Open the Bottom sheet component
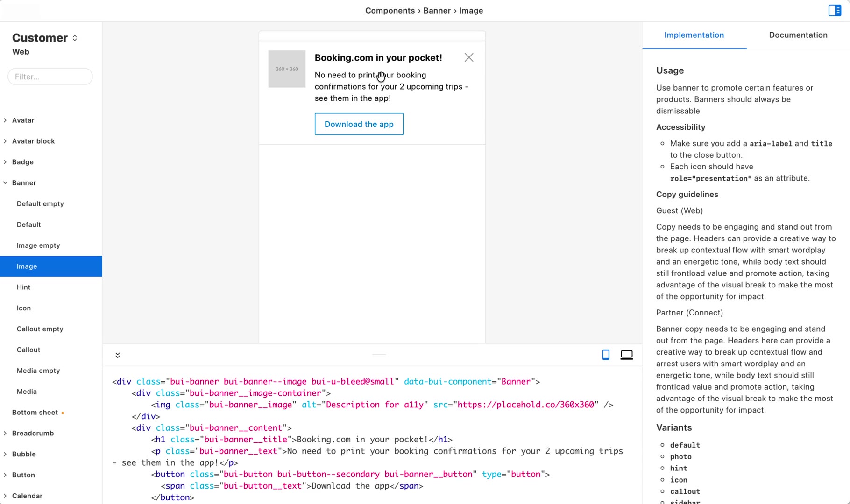 pos(35,413)
